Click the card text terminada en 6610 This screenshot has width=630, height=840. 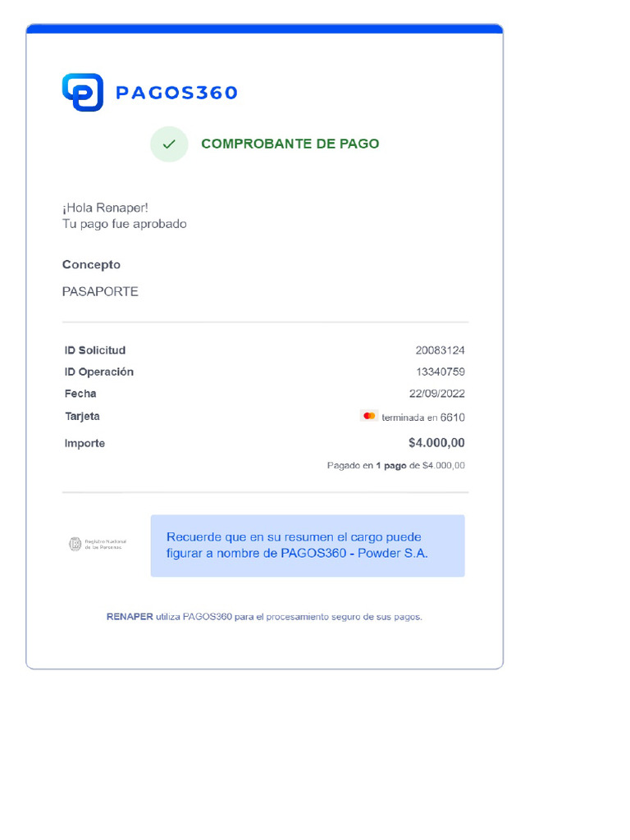(423, 418)
